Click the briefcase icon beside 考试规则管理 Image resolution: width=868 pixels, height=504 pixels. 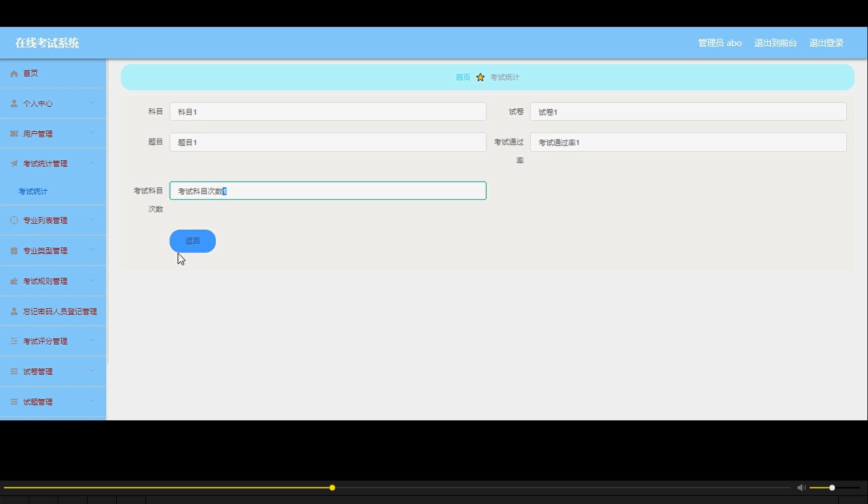[14, 281]
